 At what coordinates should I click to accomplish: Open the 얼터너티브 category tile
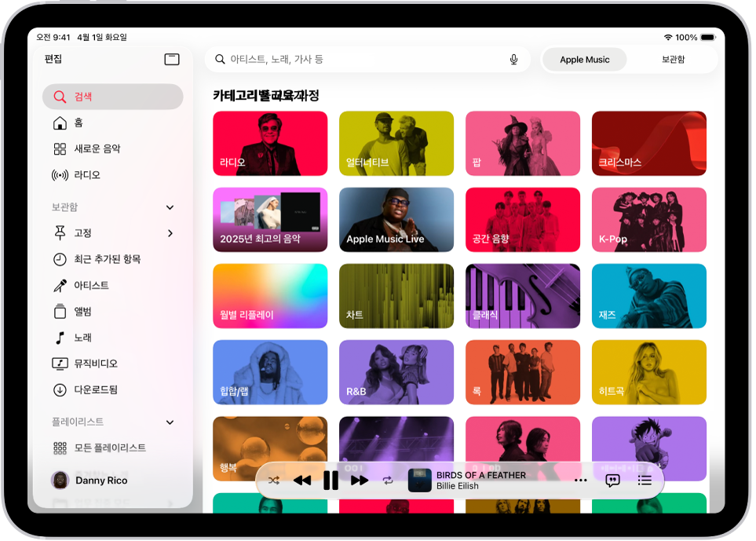click(396, 143)
